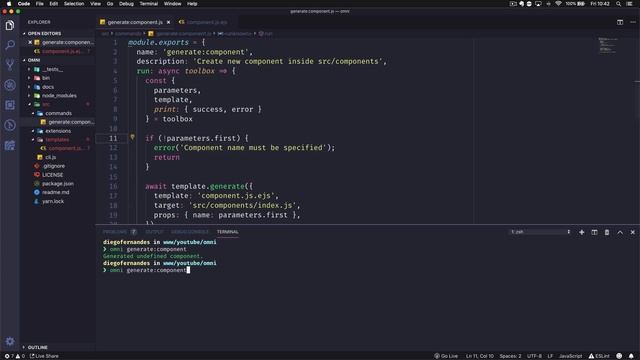This screenshot has height=360, width=640.
Task: Open cli.js in the file tree
Action: click(50, 157)
